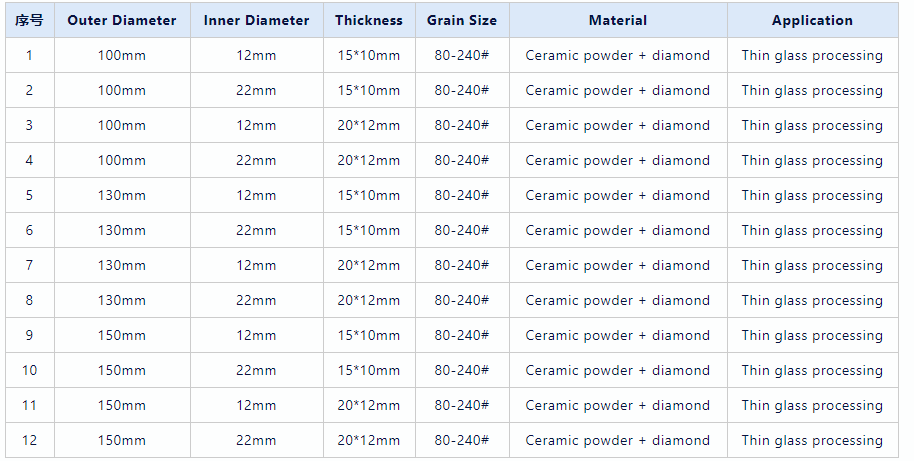The width and height of the screenshot is (914, 461).
Task: Select the Application column header
Action: click(812, 20)
